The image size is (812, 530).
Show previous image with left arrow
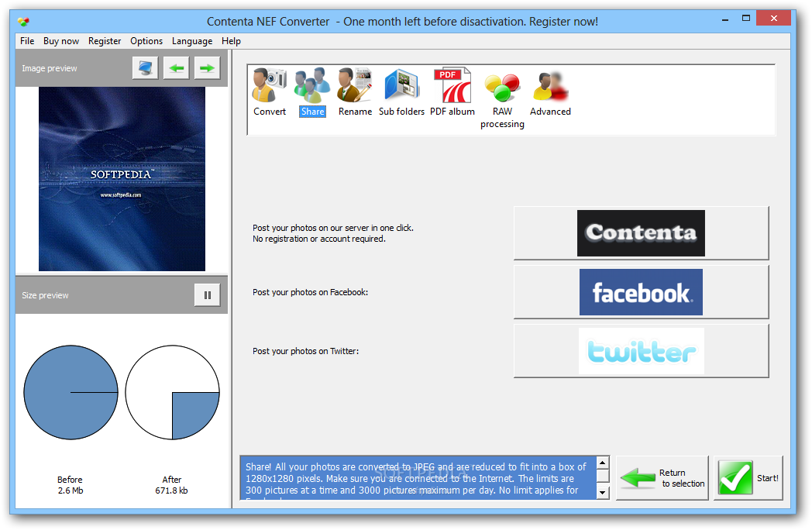(x=176, y=68)
